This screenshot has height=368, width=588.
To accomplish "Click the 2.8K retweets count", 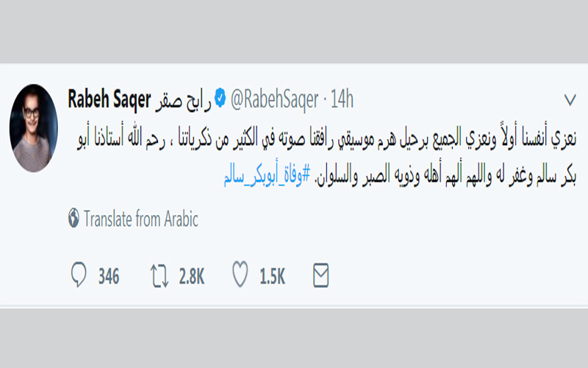I will click(191, 277).
